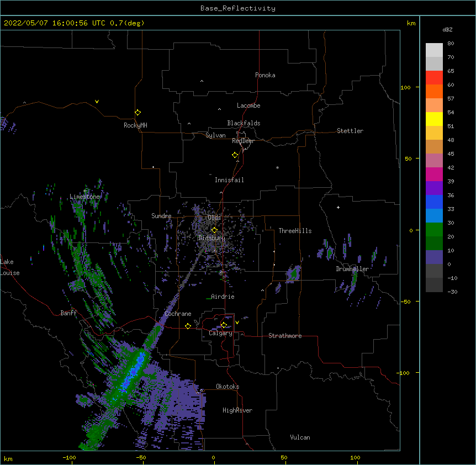This screenshot has height=465, width=476.
Task: Click the Blackfalds label
Action: tap(244, 123)
